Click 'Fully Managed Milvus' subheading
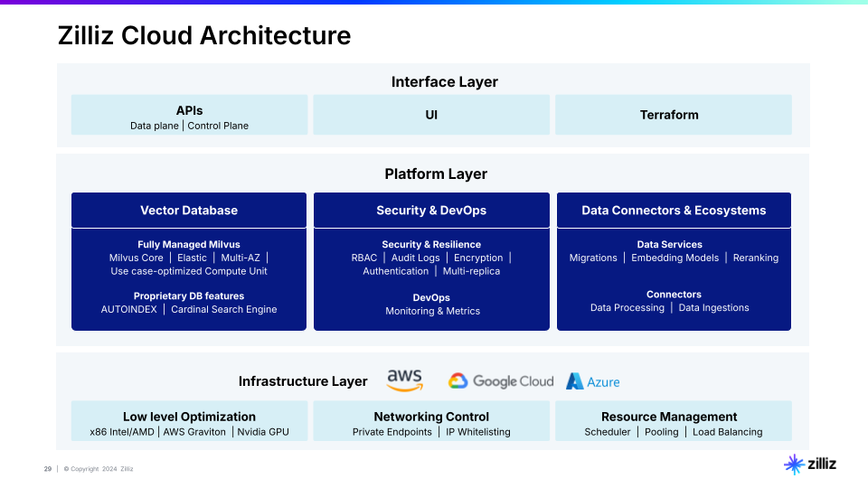This screenshot has width=868, height=488. [x=189, y=245]
